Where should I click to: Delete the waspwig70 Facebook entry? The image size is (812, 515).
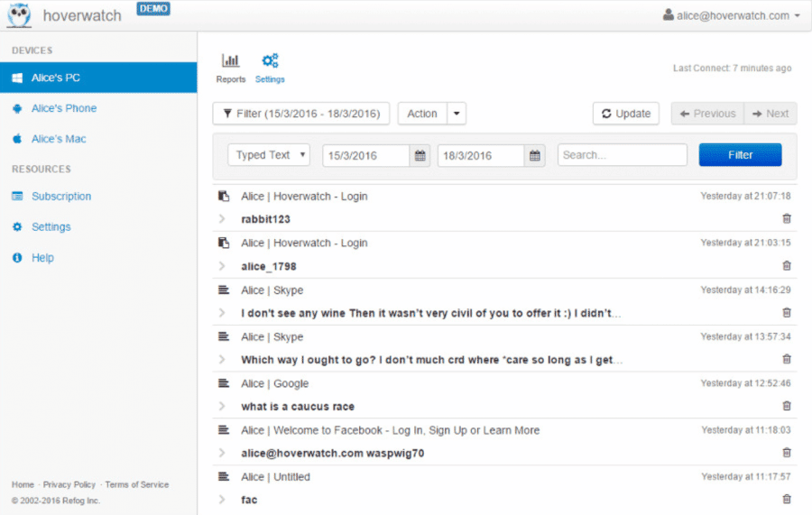(787, 453)
